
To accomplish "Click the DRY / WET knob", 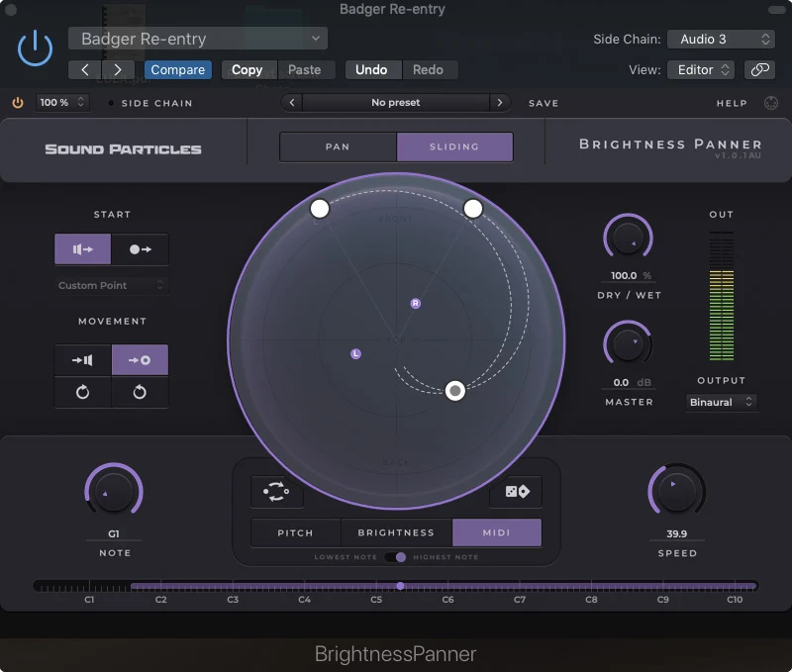I will click(628, 238).
